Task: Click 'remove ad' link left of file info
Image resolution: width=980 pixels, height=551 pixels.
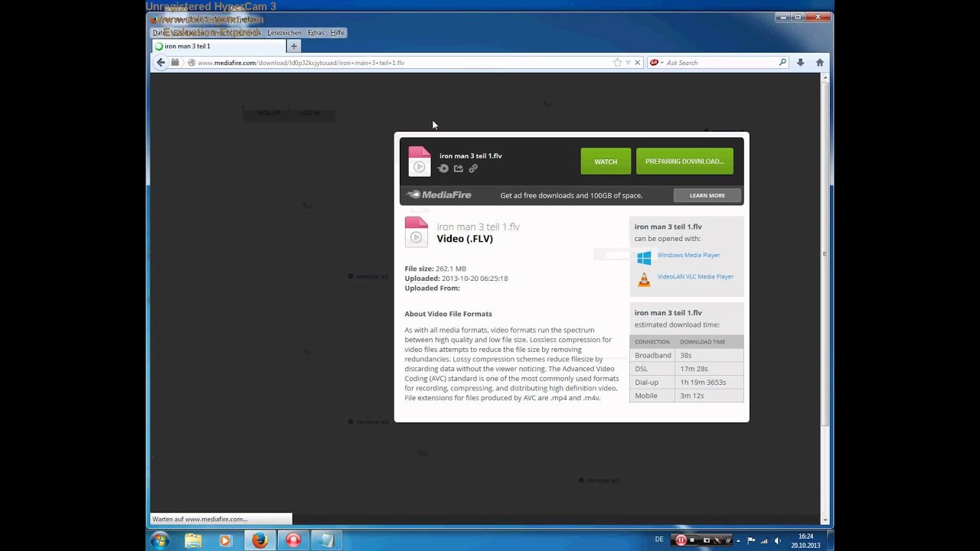Action: (x=368, y=276)
